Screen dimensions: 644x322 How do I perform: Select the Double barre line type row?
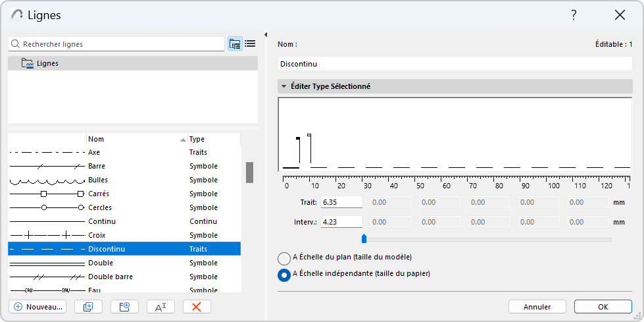[124, 277]
